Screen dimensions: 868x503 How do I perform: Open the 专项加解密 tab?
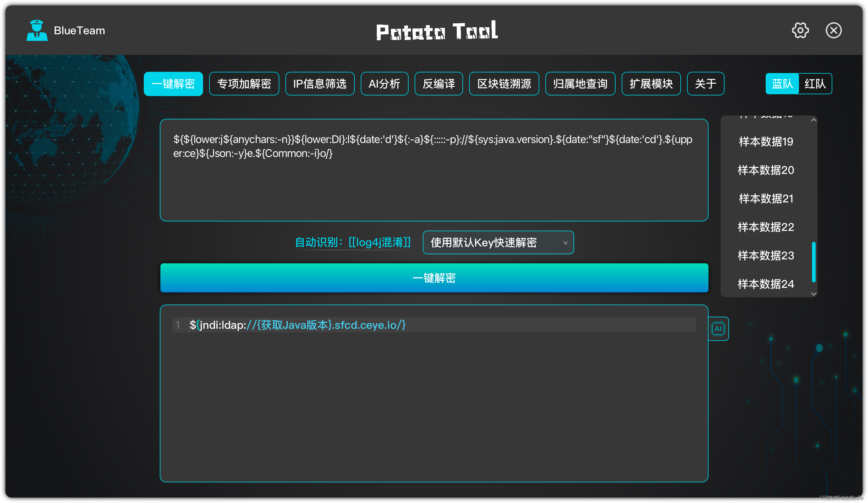[x=244, y=84]
